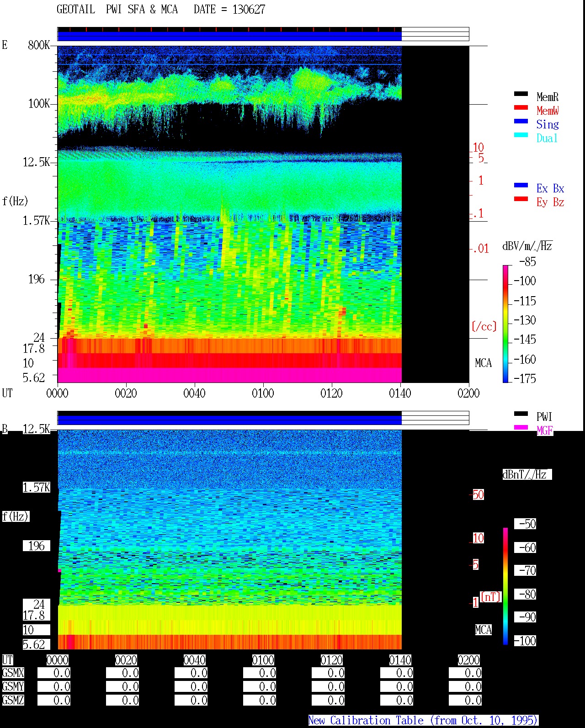Click the GSMX row label

13,673
